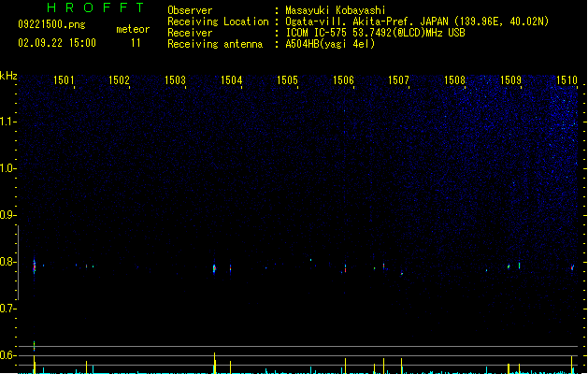The image size is (588, 374).
Task: Click the 1501 time marker
Action: 64,80
